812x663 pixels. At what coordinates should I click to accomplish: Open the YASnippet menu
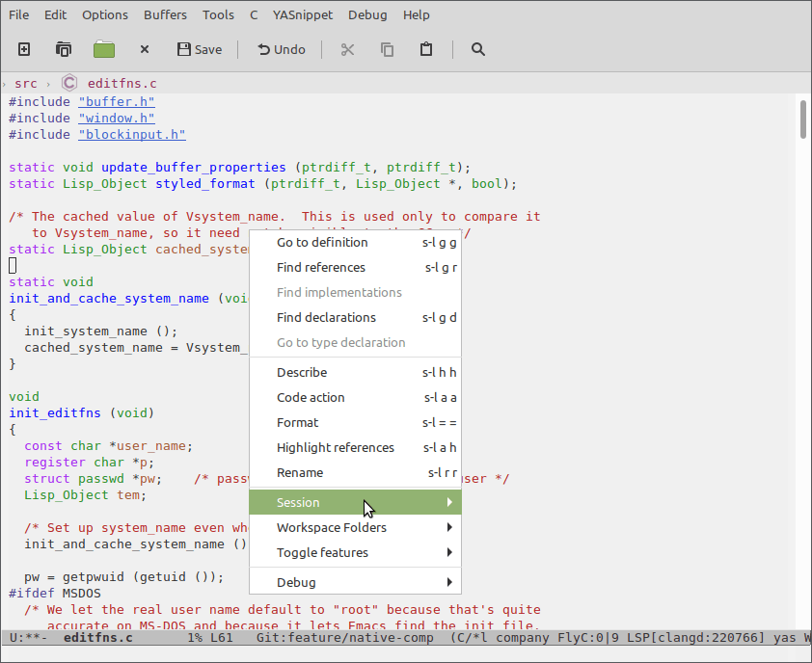click(302, 14)
